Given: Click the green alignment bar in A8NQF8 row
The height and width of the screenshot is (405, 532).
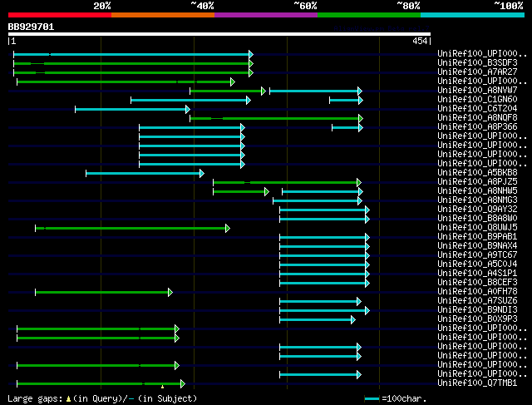Looking at the screenshot, I should [x=274, y=118].
